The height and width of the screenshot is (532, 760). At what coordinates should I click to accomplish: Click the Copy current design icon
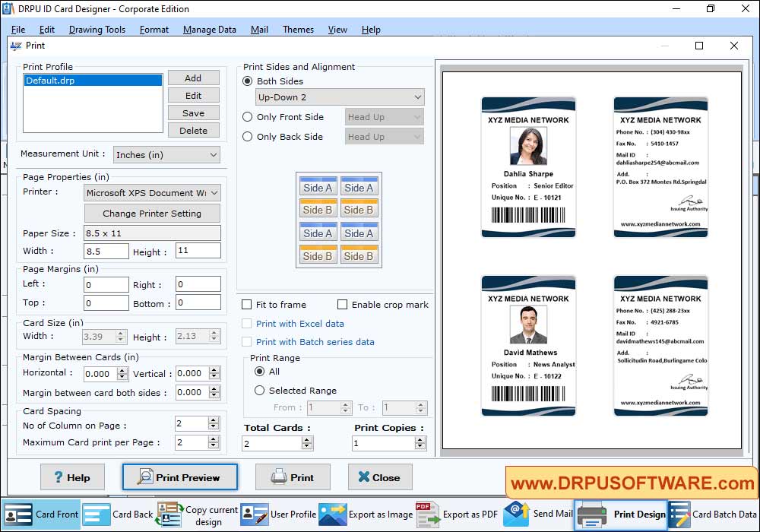click(169, 515)
